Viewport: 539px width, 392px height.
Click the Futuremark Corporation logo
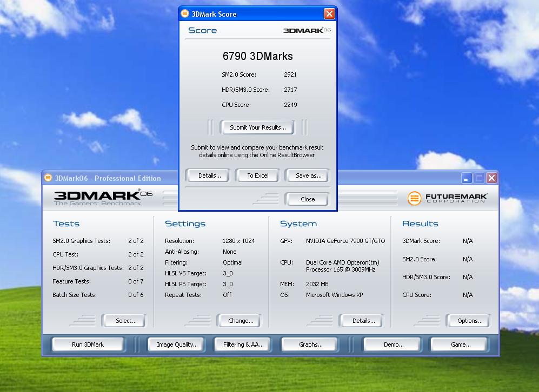[x=447, y=198]
